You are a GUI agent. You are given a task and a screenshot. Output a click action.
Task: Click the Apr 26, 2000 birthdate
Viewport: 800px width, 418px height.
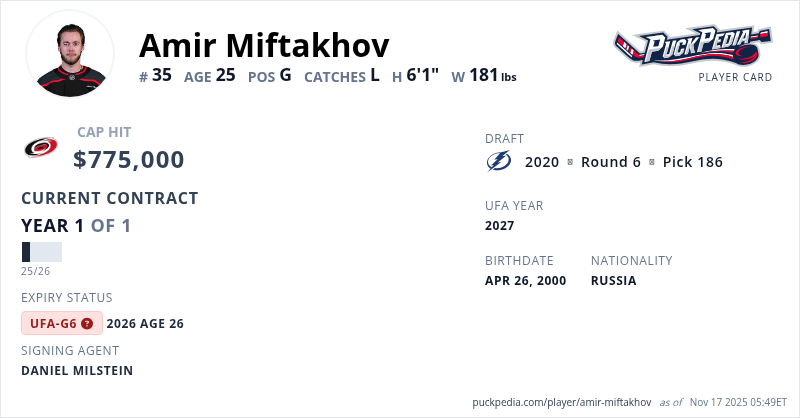(525, 281)
